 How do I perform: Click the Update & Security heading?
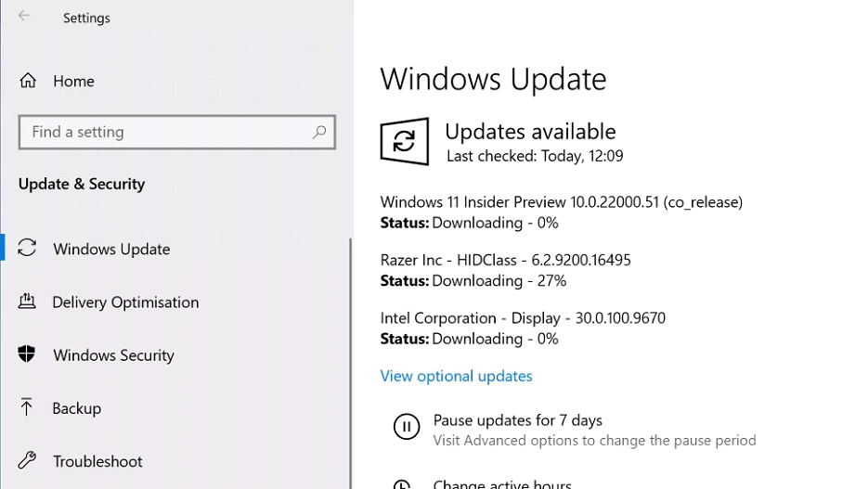[82, 185]
